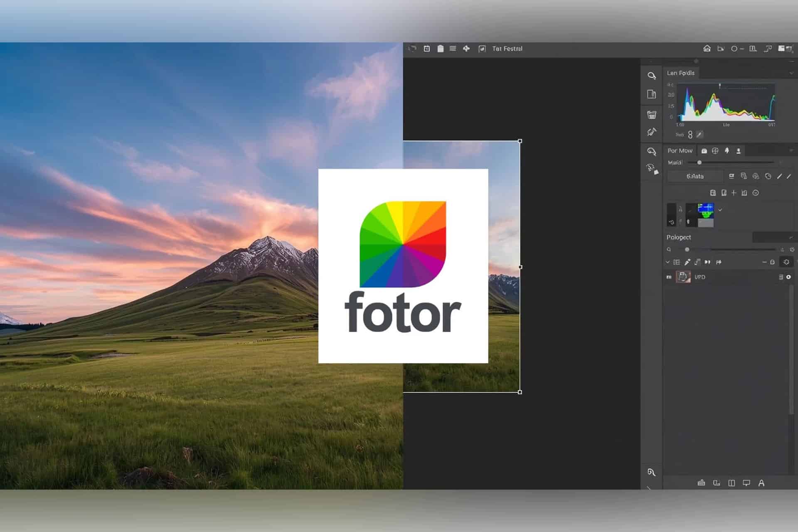Click the double-arrow skip icon in layer toolbar
Viewport: 798px width, 532px height.
707,262
